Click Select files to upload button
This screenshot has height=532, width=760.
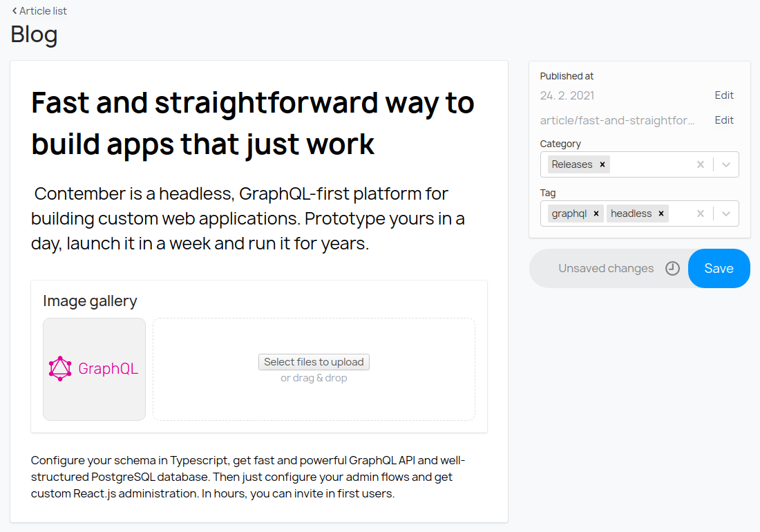(x=314, y=362)
